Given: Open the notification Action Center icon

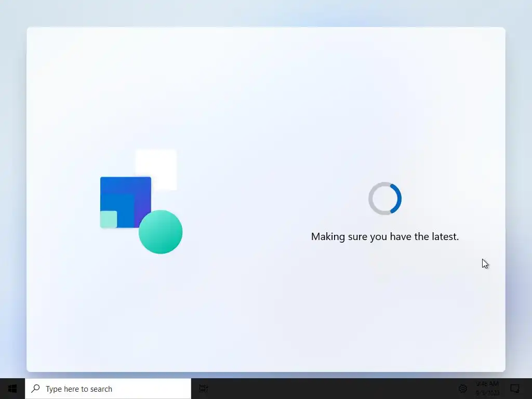Looking at the screenshot, I should [x=515, y=389].
